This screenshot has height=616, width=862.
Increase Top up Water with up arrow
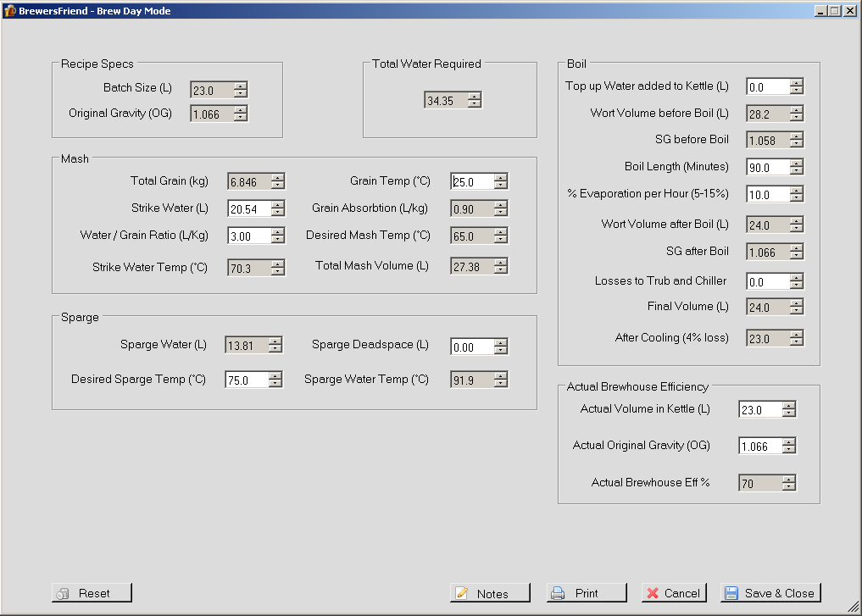pyautogui.click(x=797, y=82)
